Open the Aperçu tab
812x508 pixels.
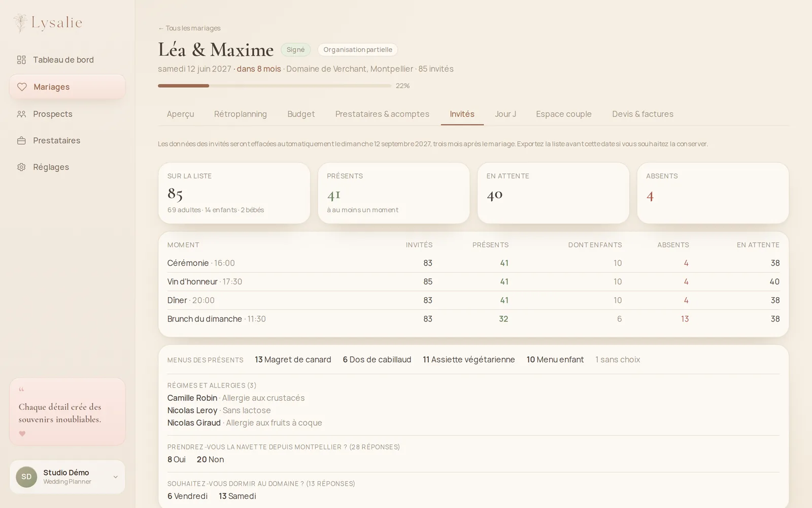(x=180, y=114)
